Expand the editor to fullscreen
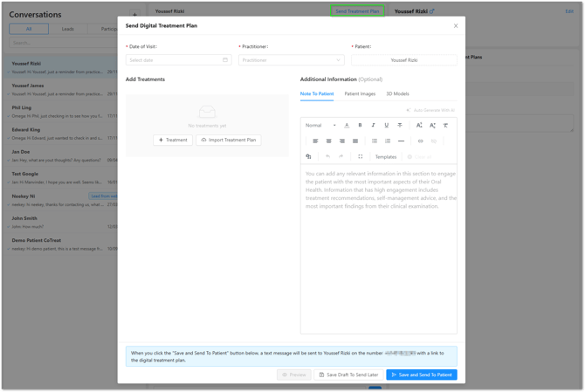This screenshot has height=392, width=585. pos(361,157)
